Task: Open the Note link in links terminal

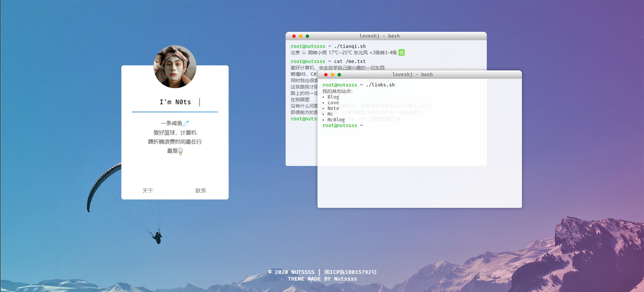Action: (333, 108)
